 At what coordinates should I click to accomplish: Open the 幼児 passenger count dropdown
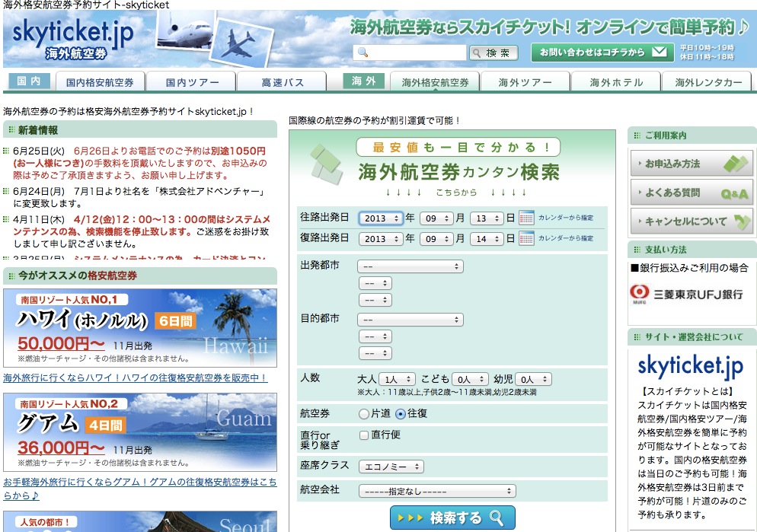[x=533, y=380]
